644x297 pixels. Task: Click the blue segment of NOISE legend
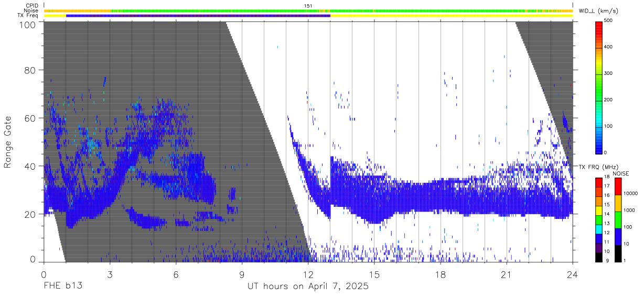click(x=618, y=237)
